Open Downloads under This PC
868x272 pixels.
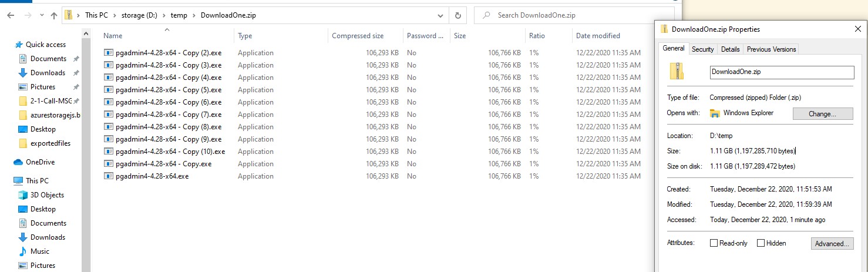[x=48, y=237]
